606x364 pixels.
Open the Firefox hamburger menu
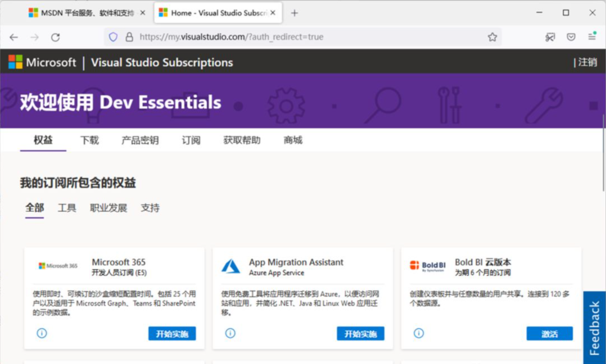click(x=592, y=37)
